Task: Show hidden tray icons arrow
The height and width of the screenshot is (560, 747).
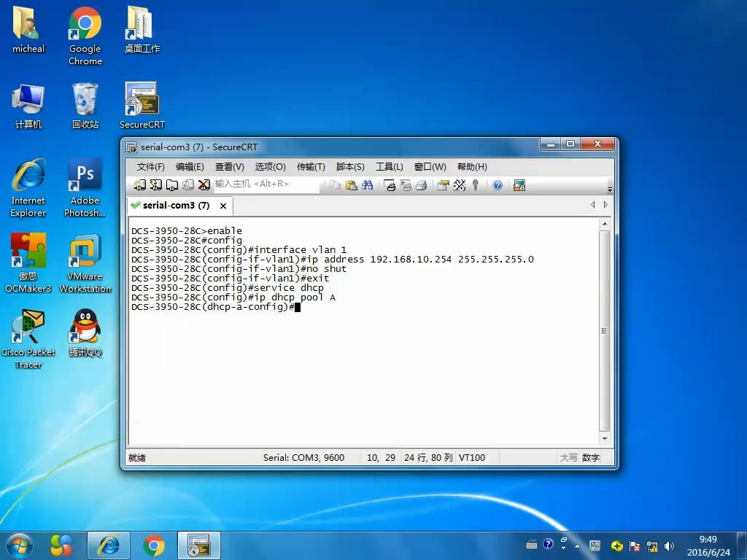Action: (578, 546)
